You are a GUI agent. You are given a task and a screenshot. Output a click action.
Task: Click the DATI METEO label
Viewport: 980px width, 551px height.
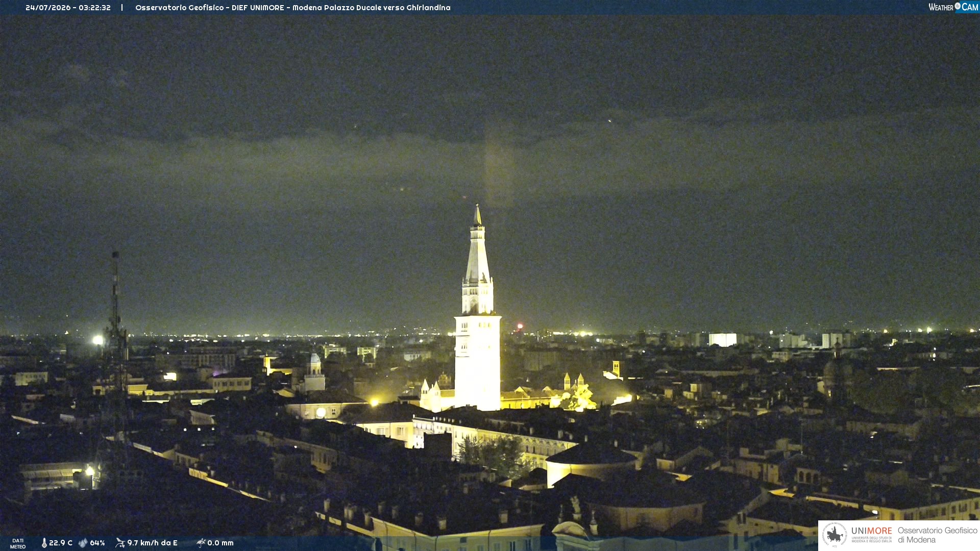(18, 544)
